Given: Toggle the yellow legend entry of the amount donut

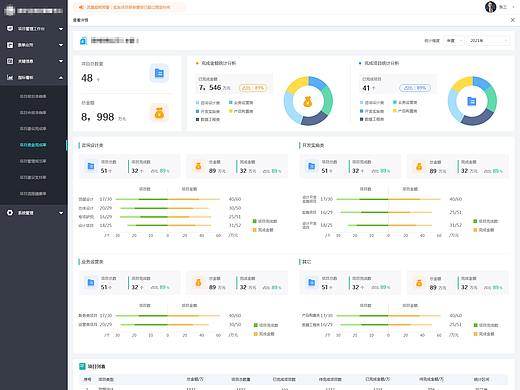Looking at the screenshot, I should [x=241, y=111].
